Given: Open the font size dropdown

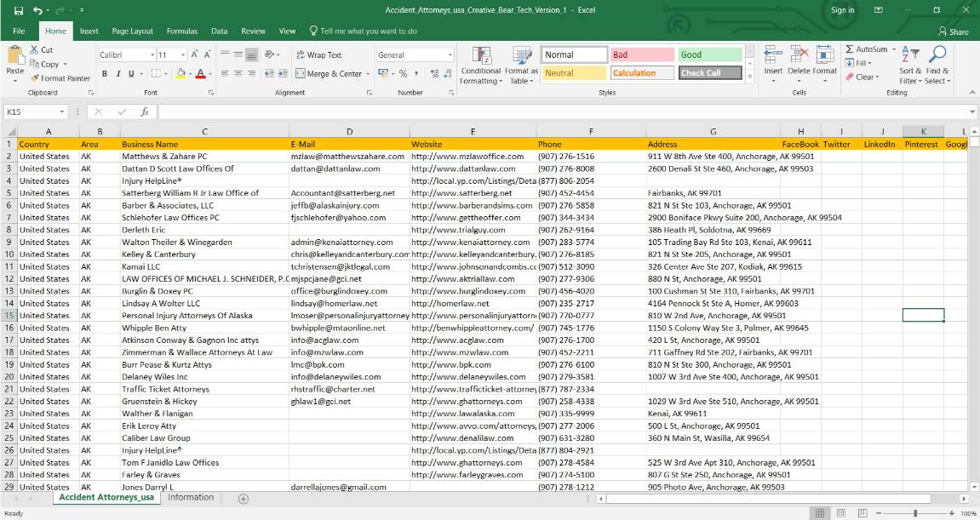Looking at the screenshot, I should (x=182, y=55).
